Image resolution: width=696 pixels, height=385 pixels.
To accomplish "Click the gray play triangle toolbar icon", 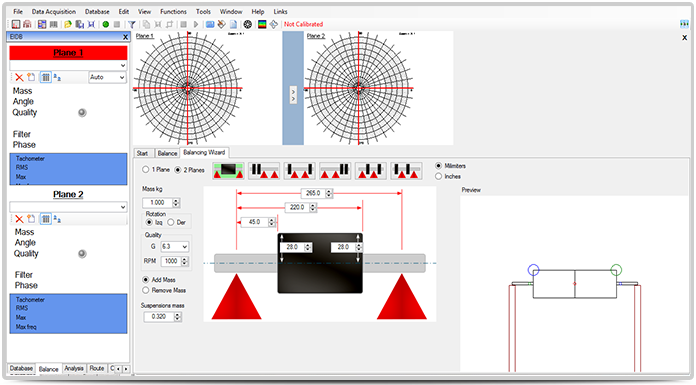I will (196, 24).
